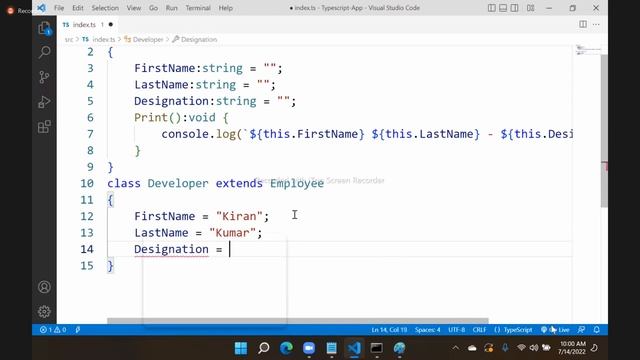Click the "Kiran" string on line 12
The width and height of the screenshot is (640, 360).
click(x=239, y=216)
